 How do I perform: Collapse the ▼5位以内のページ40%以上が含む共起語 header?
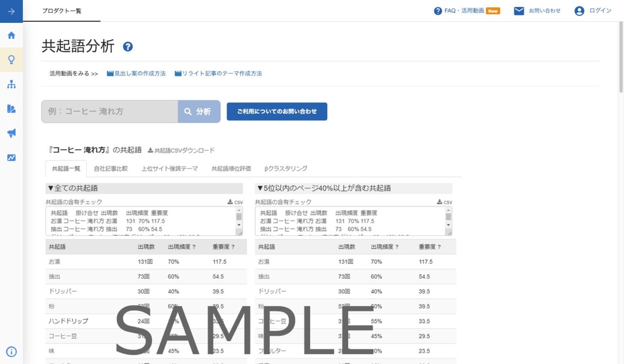click(x=353, y=188)
